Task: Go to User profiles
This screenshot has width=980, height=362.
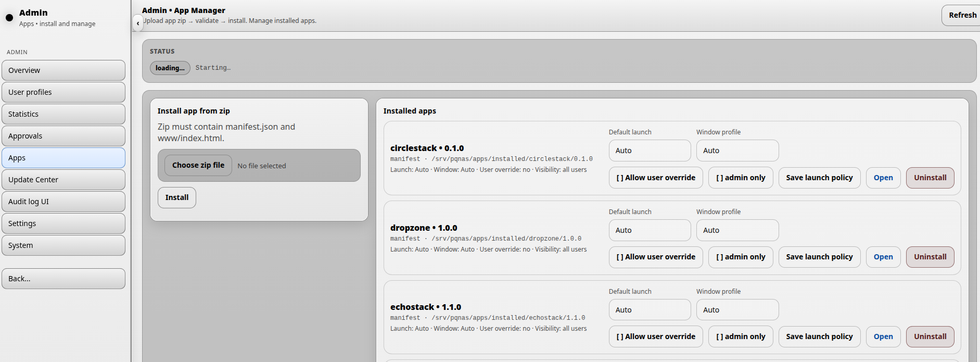Action: (63, 92)
